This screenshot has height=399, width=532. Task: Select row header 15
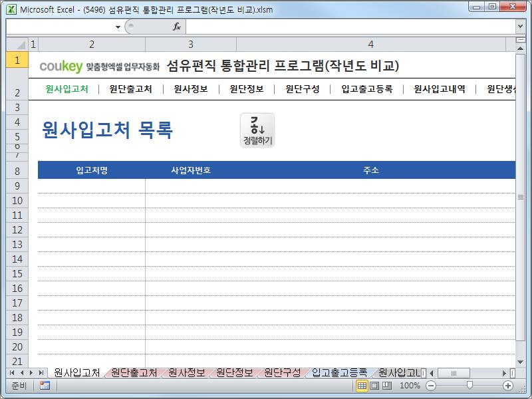(x=17, y=273)
